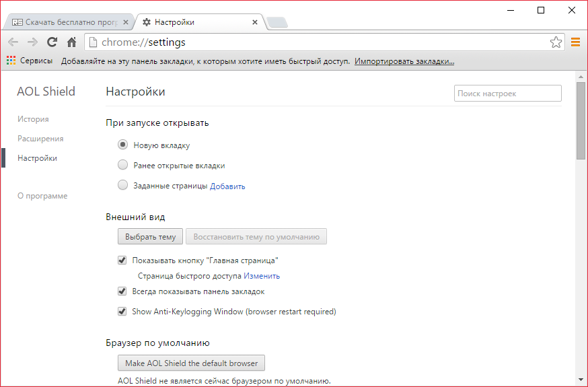Open История in sidebar
588x387 pixels.
point(33,119)
